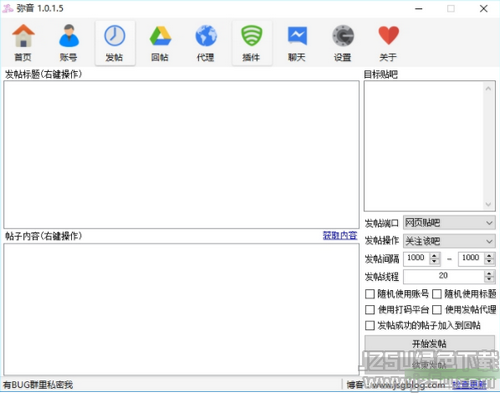The width and height of the screenshot is (500, 393).
Task: Decrease the first 发帖间隔 value
Action: pyautogui.click(x=434, y=261)
